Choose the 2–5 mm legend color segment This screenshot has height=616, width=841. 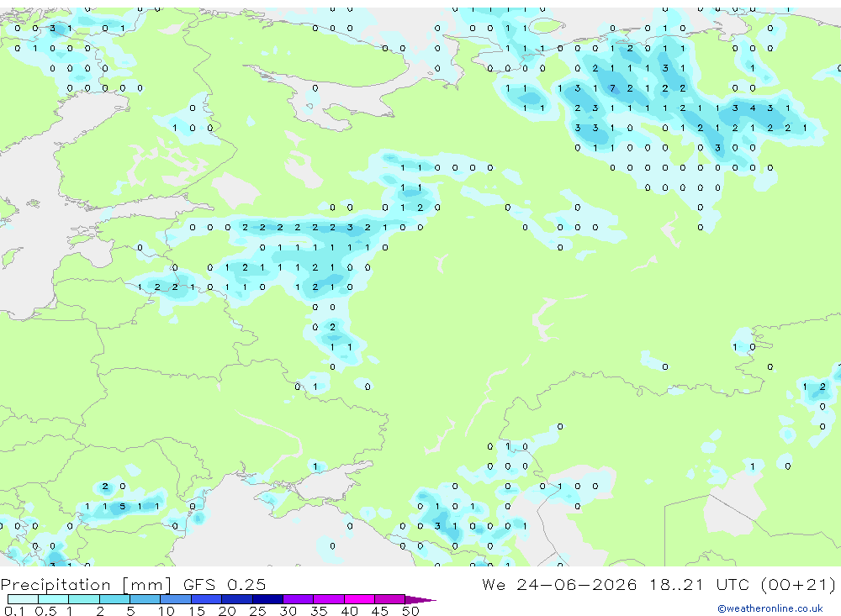tap(114, 599)
